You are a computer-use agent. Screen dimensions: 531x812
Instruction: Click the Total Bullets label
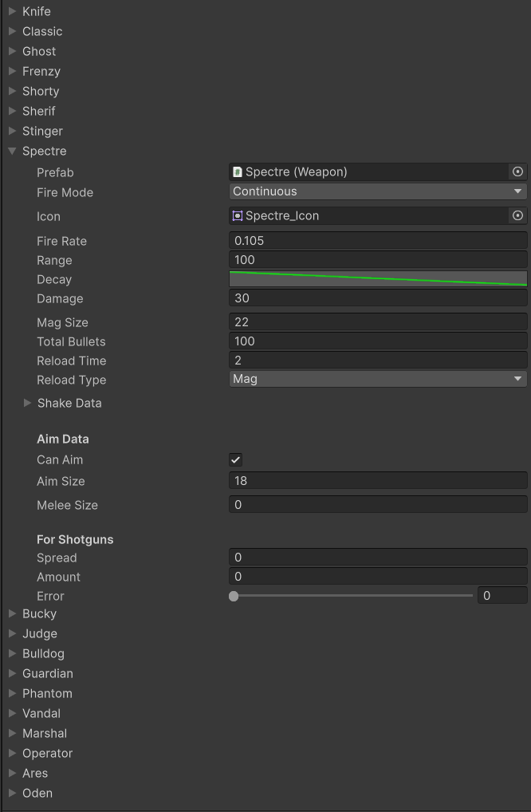71,341
